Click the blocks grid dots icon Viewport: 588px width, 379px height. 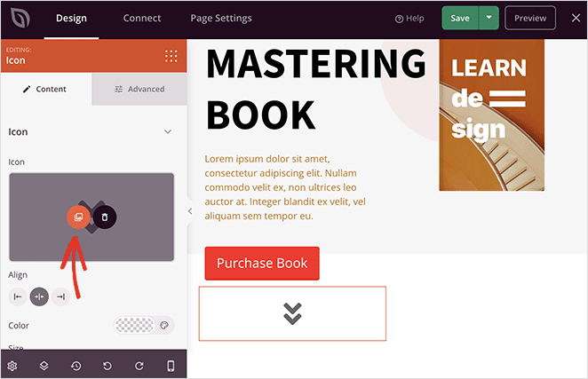point(171,56)
